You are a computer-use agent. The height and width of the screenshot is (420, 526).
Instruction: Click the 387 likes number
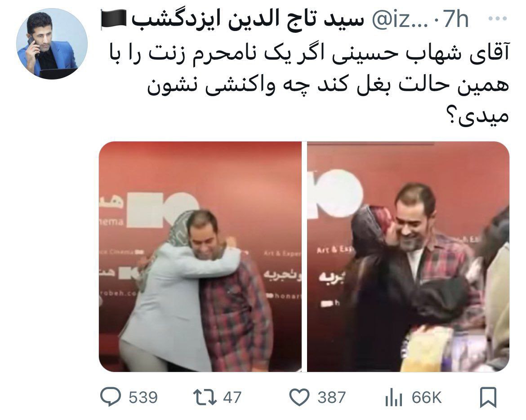coord(331,397)
